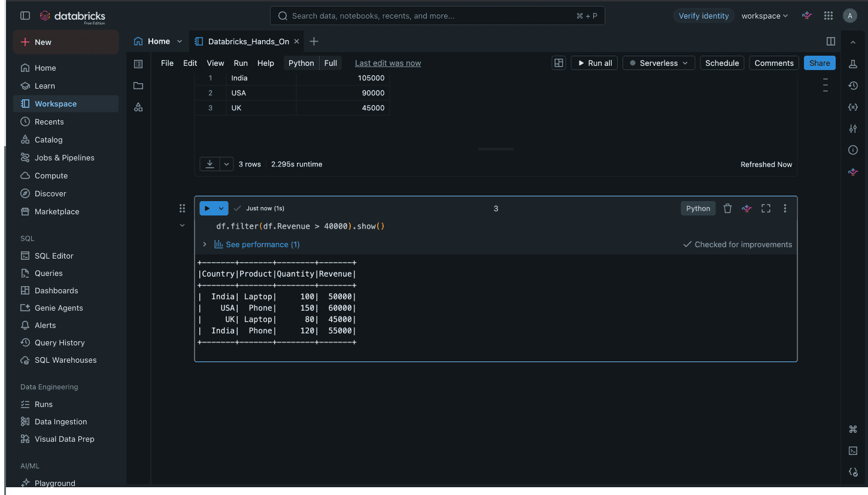Open notebook info icon in right rail
Screen dimensions: 868x495
coord(853,150)
